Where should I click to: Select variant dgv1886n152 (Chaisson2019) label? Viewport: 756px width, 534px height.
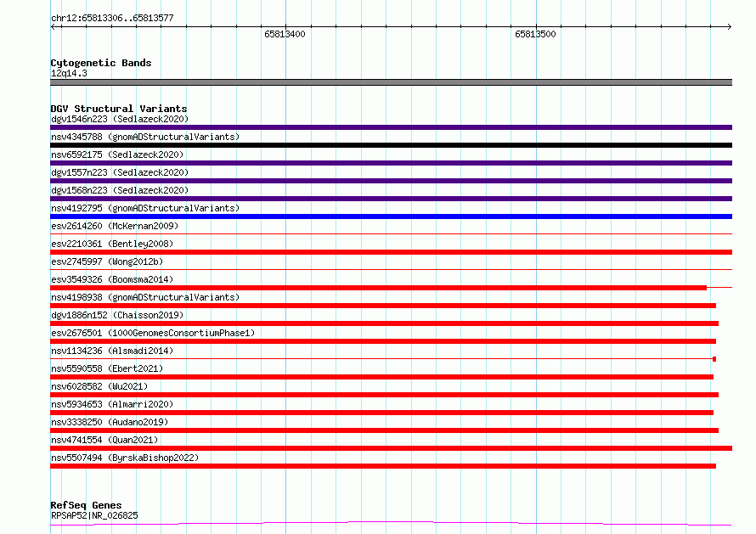tap(117, 315)
